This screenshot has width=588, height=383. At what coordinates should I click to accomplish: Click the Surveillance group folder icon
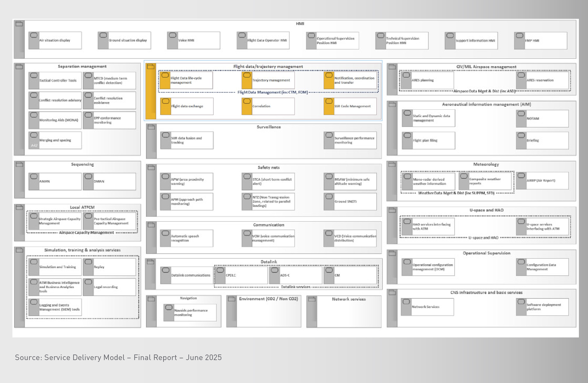[151, 127]
